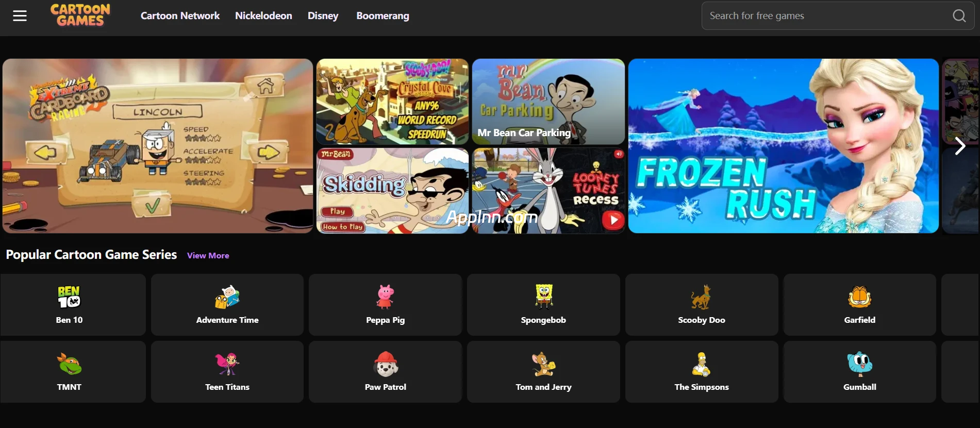Open Extreme Cardboard Racing game thumbnail

(x=158, y=146)
